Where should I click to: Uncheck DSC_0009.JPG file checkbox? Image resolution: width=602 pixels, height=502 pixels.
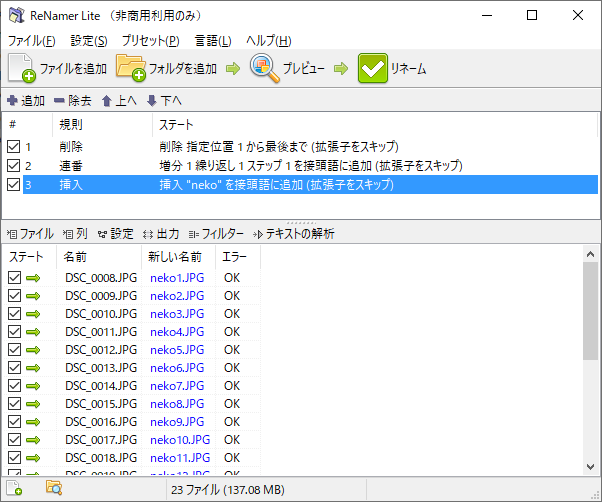(x=14, y=296)
